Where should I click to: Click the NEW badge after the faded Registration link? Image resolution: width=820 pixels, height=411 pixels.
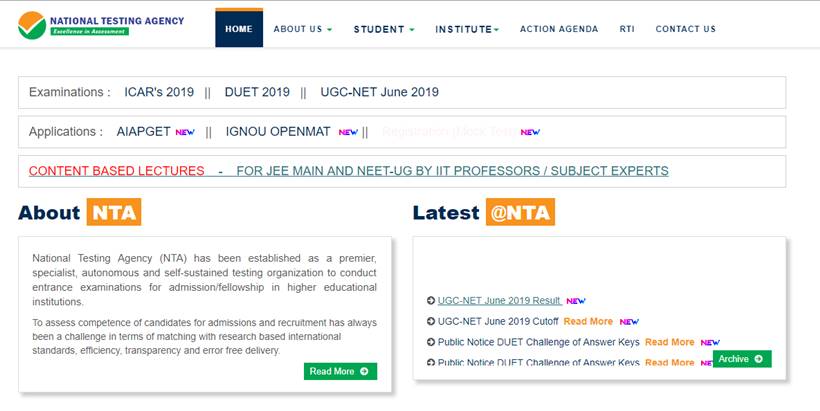530,132
